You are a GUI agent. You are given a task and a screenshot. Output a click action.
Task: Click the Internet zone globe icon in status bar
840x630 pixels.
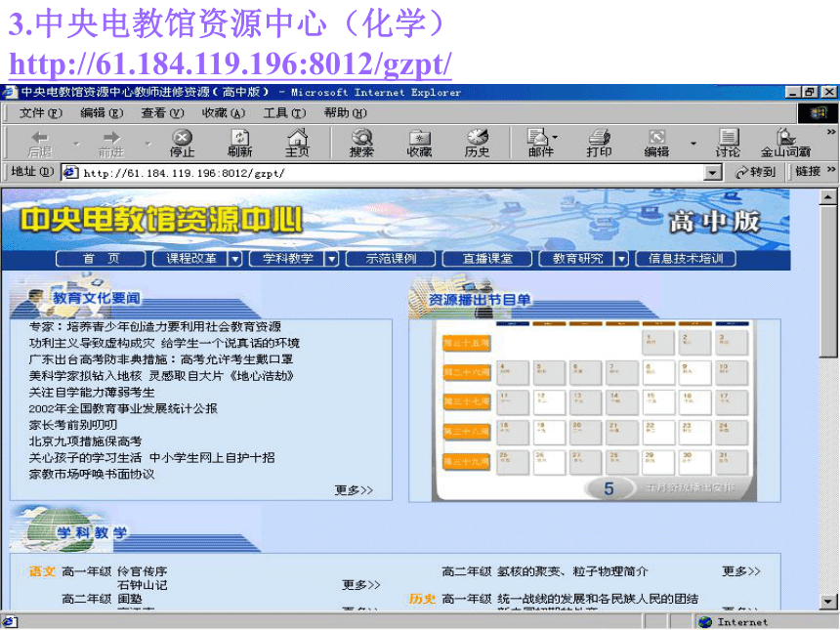[705, 621]
